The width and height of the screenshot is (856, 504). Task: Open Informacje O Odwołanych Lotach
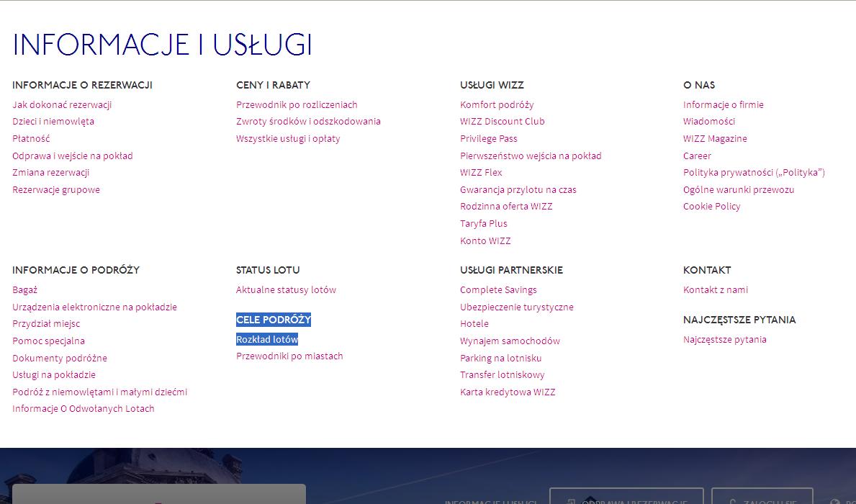tap(84, 408)
